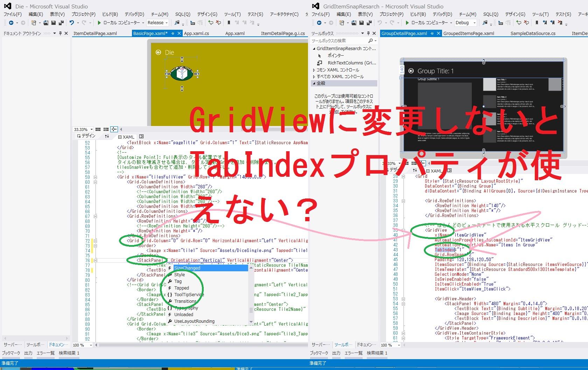Start debugging in the GridItemSnapResarch window
The width and height of the screenshot is (588, 370).
[407, 23]
